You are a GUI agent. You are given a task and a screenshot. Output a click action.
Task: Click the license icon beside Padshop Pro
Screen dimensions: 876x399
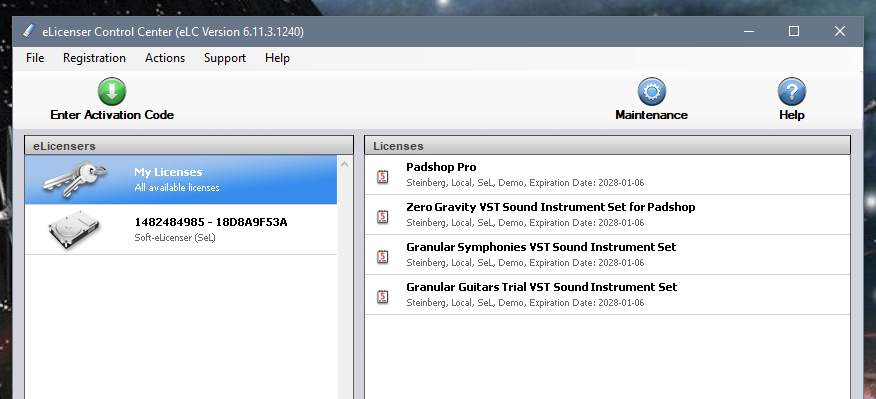(x=383, y=176)
